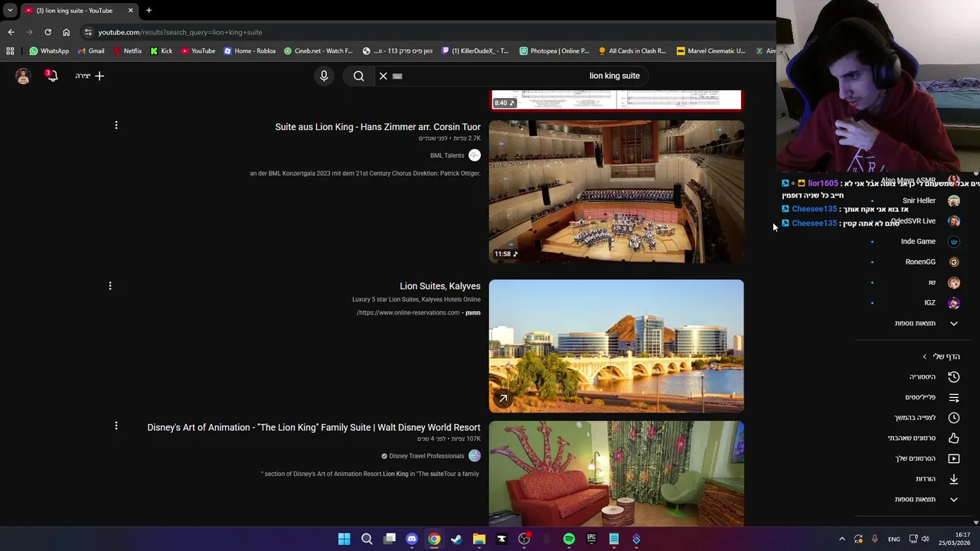Open a new browser tab

[x=149, y=10]
